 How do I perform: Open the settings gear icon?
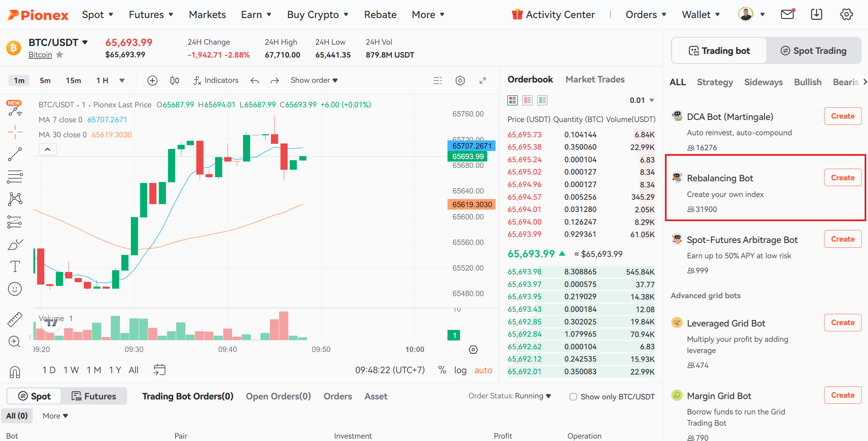click(x=847, y=14)
